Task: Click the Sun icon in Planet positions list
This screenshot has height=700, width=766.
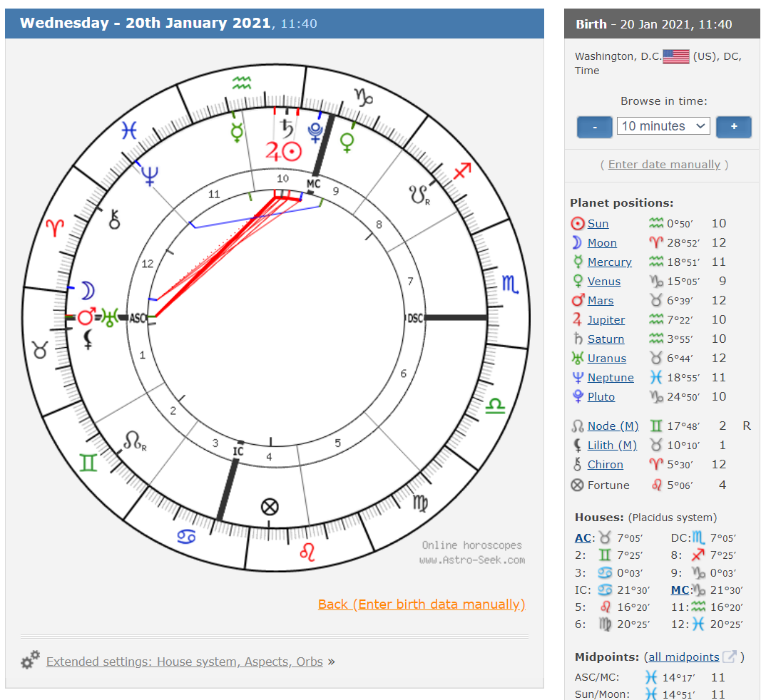Action: pyautogui.click(x=578, y=224)
